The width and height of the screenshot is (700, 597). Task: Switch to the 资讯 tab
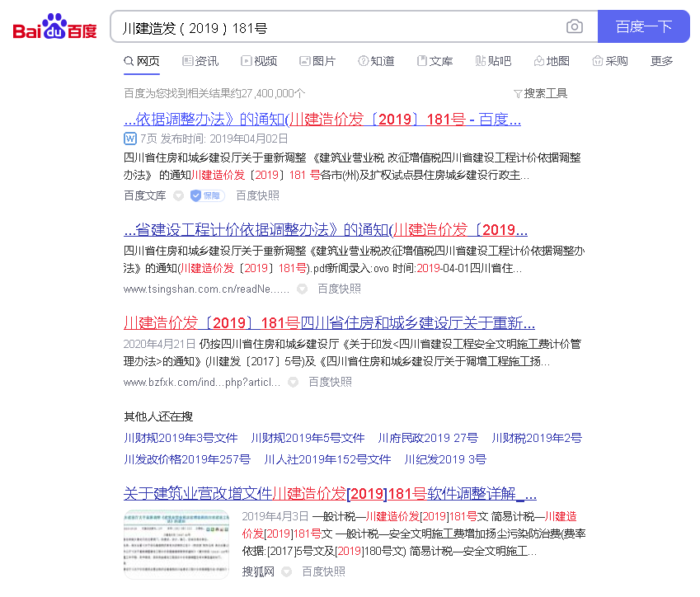coord(200,61)
